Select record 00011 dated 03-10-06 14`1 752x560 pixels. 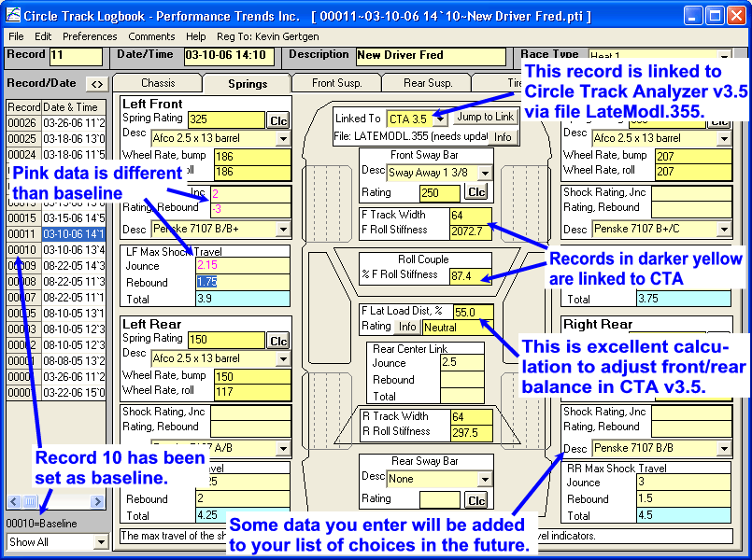tap(56, 234)
